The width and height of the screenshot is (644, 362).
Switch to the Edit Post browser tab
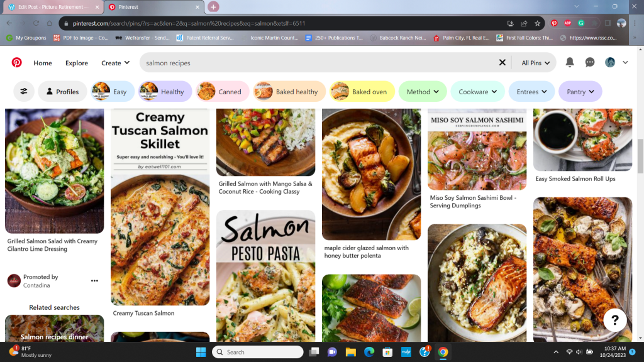[50, 7]
